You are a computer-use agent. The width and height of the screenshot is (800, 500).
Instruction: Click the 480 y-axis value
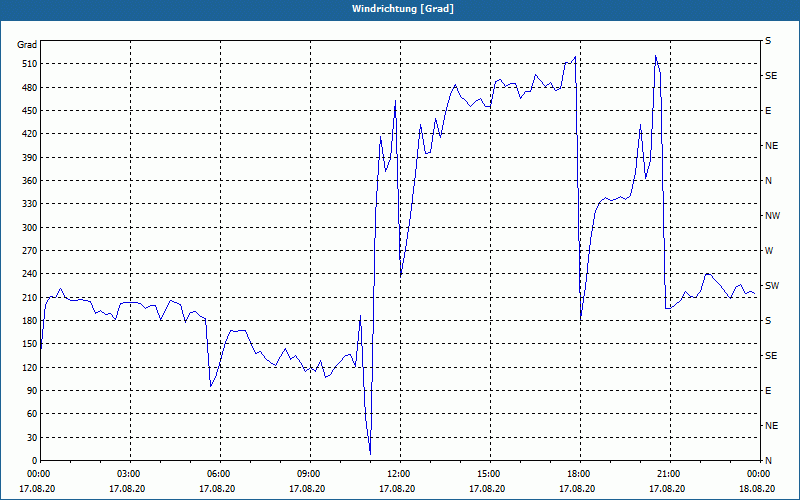(x=28, y=88)
